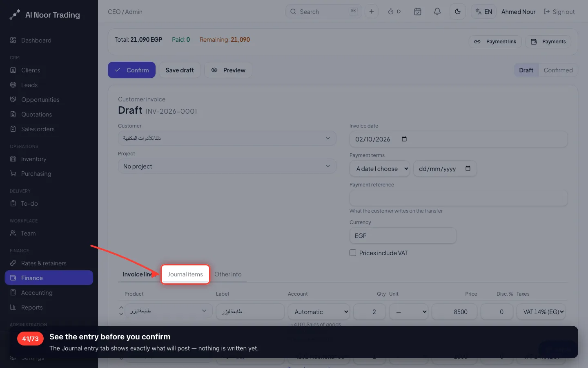Navigate to Opportunities

(49, 99)
